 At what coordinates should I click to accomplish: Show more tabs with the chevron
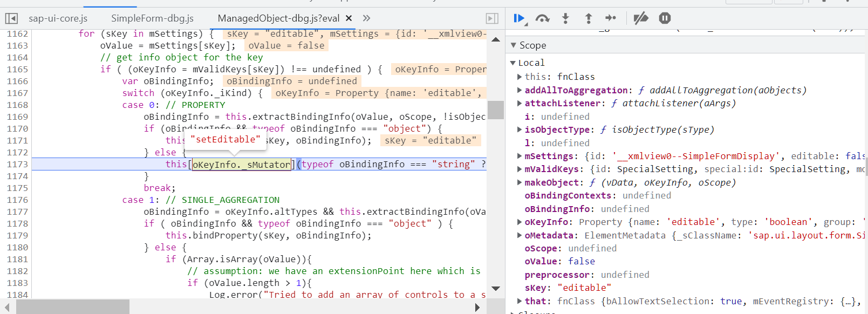[x=367, y=18]
